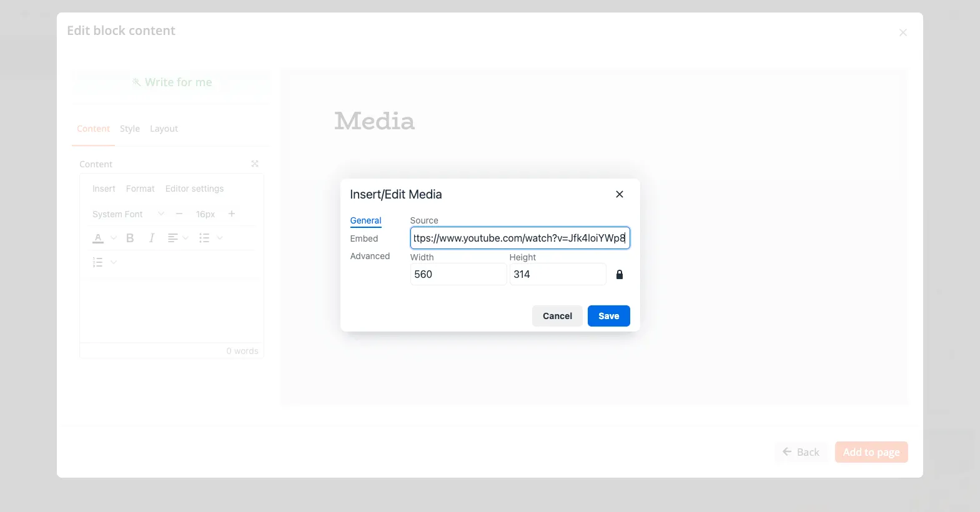Open the System Font dropdown

129,214
